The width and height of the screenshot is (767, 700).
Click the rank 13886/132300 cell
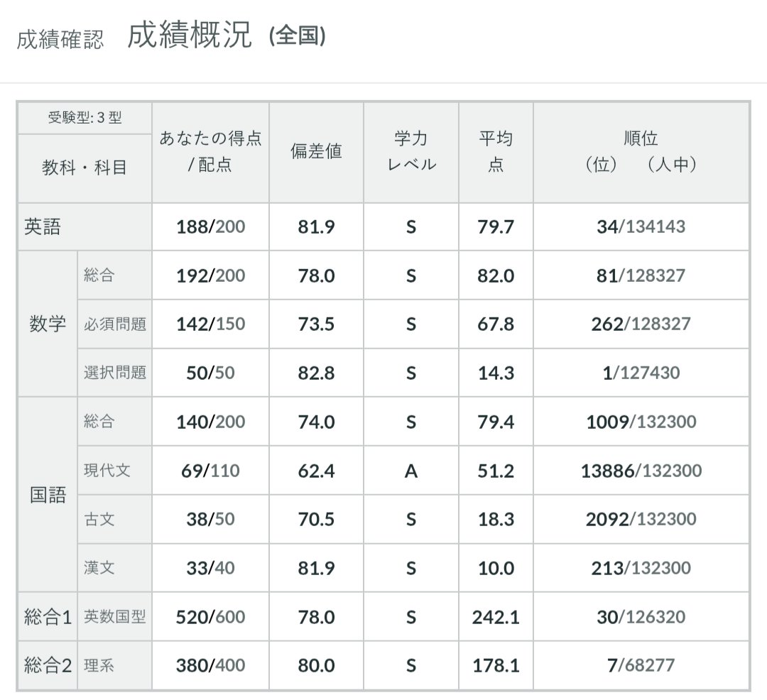click(641, 471)
